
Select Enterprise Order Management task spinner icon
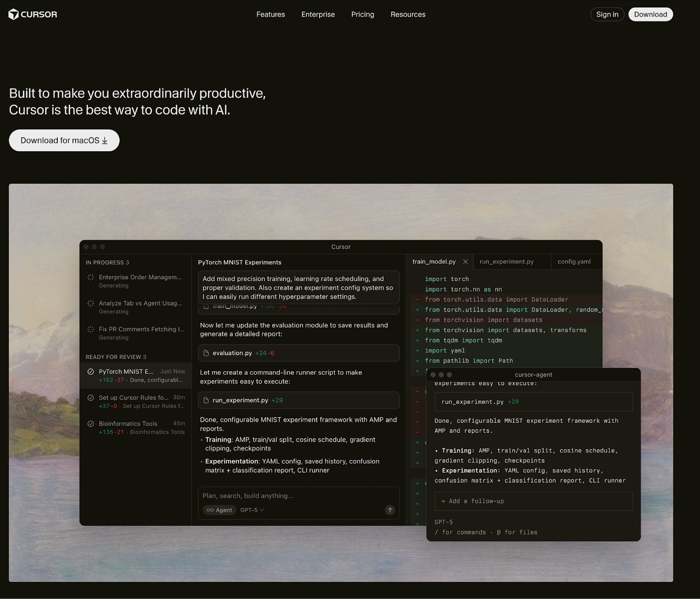(91, 277)
